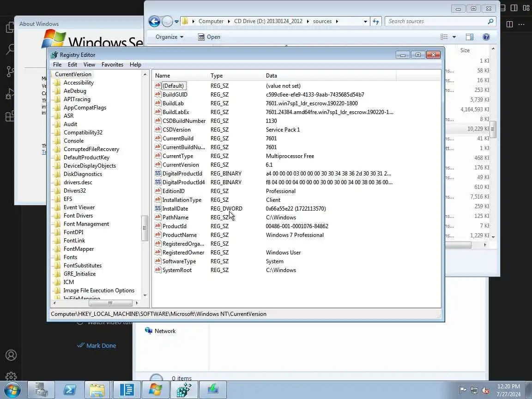Click tree pane vertical scrollbar thumb

(145, 228)
